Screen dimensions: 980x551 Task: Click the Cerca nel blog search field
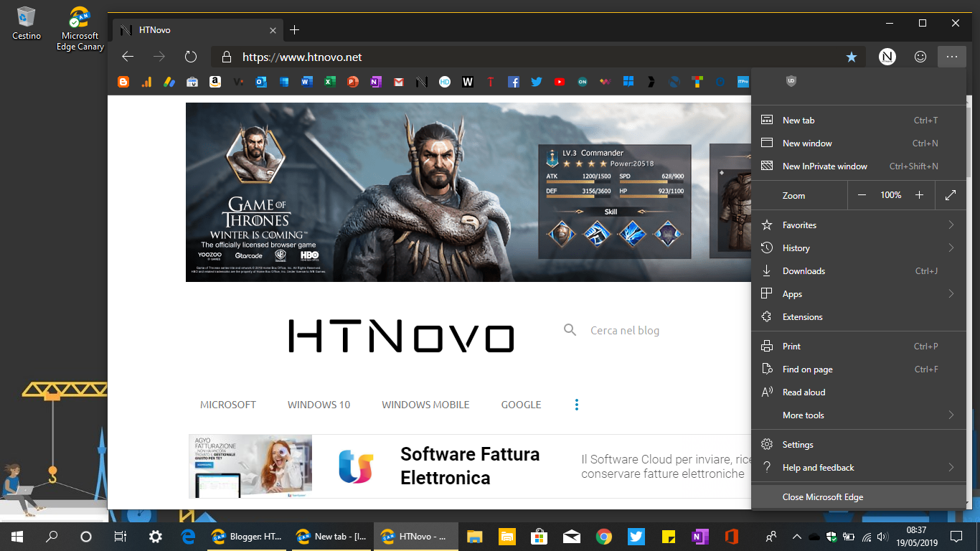click(x=624, y=330)
